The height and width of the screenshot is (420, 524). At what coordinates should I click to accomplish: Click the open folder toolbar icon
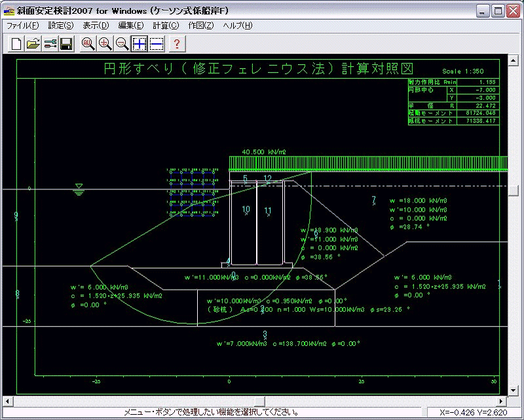pos(33,44)
